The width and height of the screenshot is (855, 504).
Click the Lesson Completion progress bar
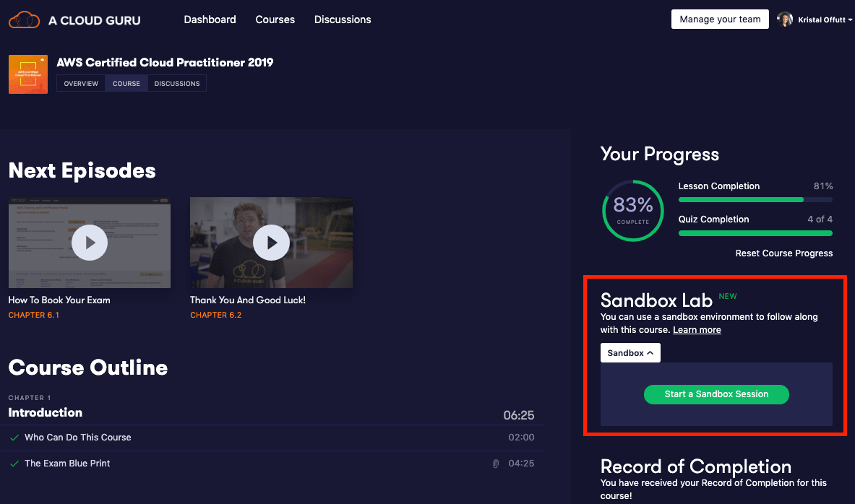click(755, 200)
